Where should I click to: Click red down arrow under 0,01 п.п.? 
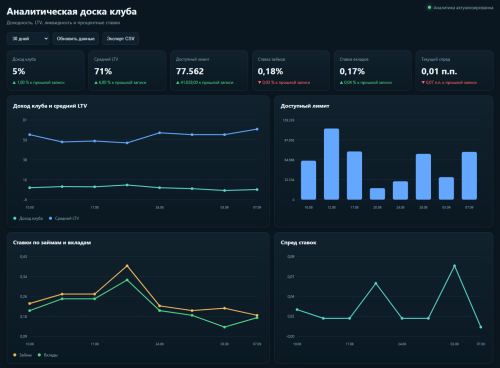423,82
